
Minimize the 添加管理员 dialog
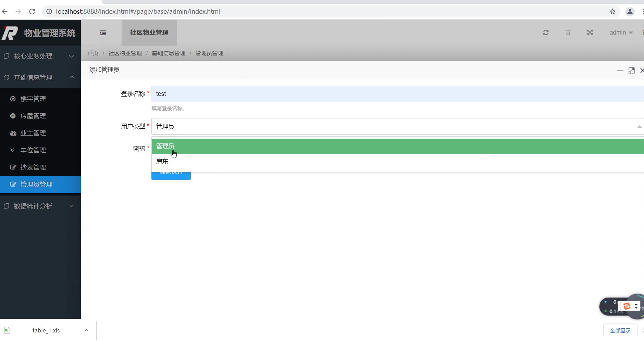(620, 71)
